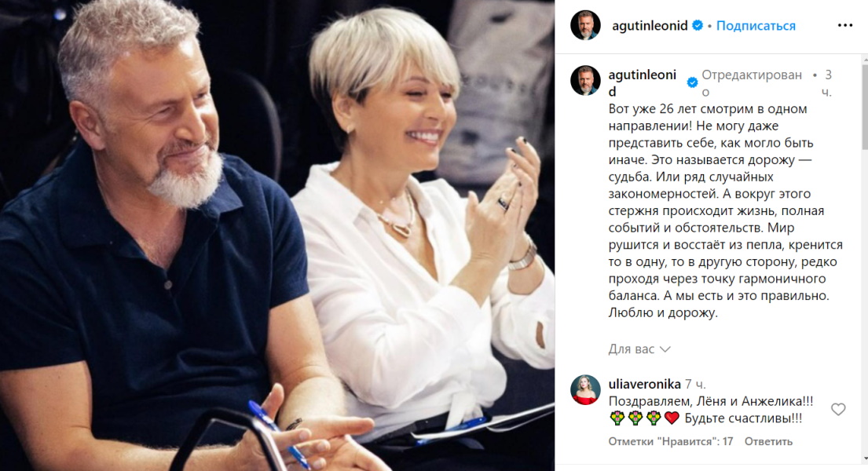Reply to comment using "Ответить"
Screen dimensions: 868x471
(x=768, y=442)
